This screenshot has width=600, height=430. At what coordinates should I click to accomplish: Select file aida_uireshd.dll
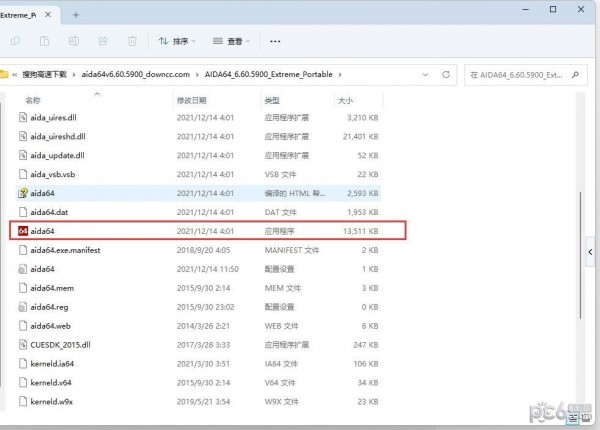point(199,136)
